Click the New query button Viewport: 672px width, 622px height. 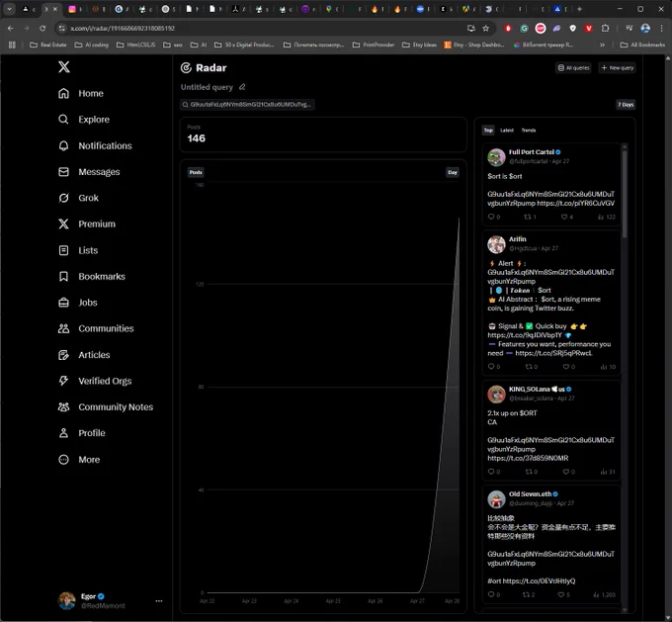617,68
